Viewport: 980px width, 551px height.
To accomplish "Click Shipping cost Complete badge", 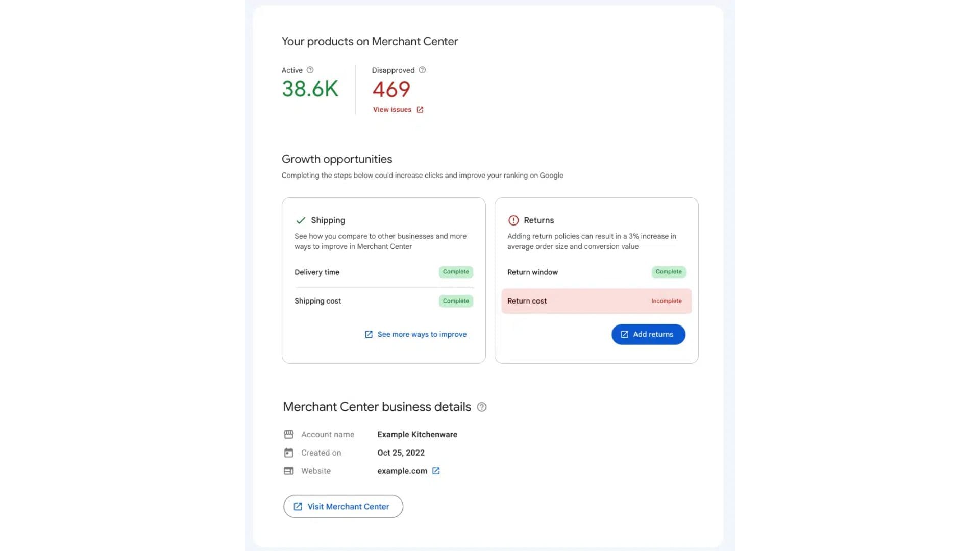I will [x=456, y=301].
